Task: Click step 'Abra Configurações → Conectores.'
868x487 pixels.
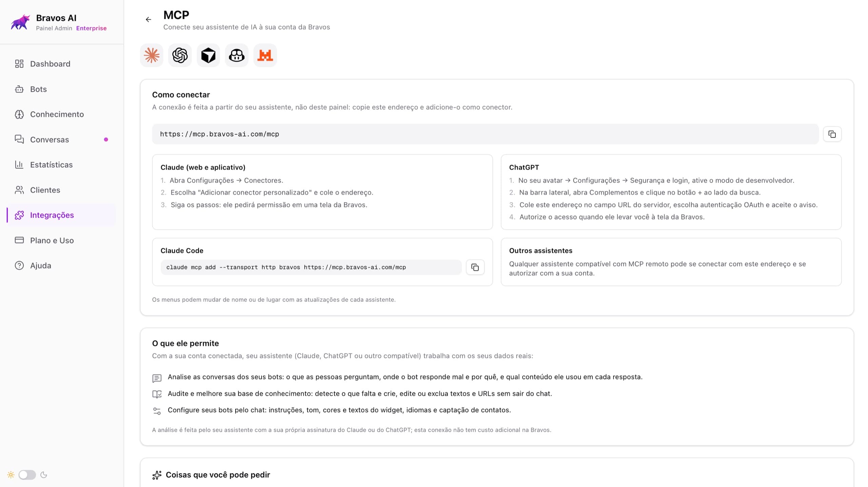Action: [226, 181]
